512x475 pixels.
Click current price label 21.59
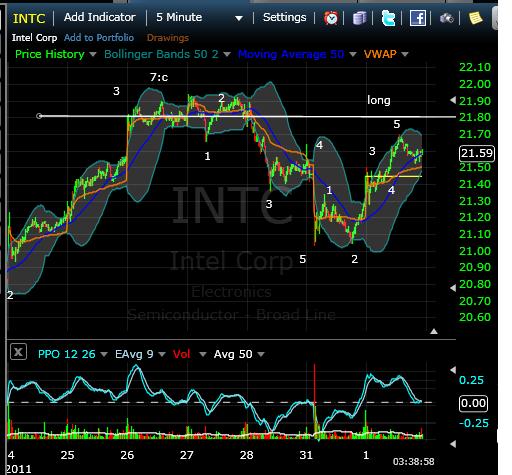click(477, 153)
